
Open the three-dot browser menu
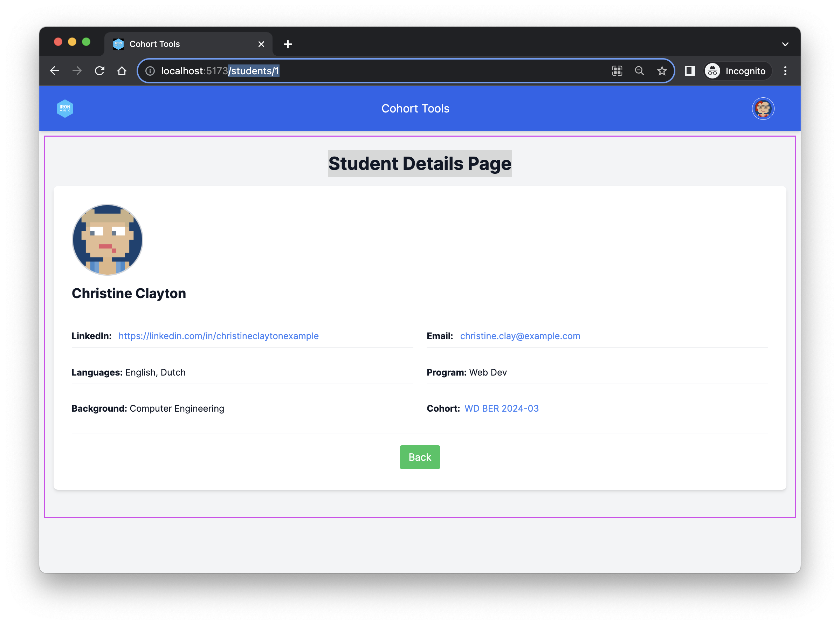(786, 71)
